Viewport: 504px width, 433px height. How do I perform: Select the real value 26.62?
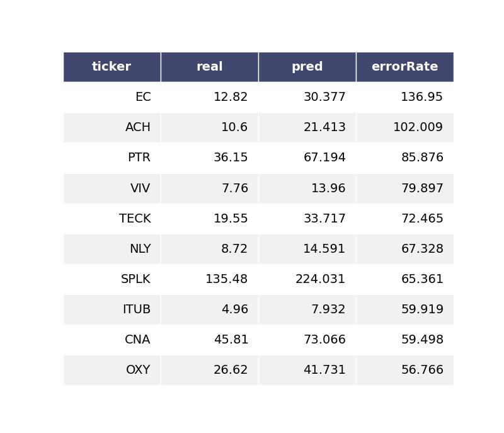pos(231,370)
